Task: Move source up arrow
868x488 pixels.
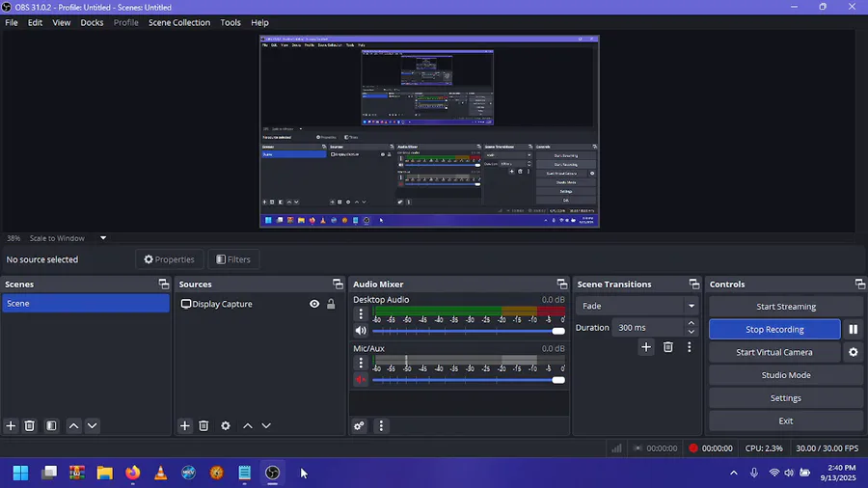Action: (x=248, y=426)
